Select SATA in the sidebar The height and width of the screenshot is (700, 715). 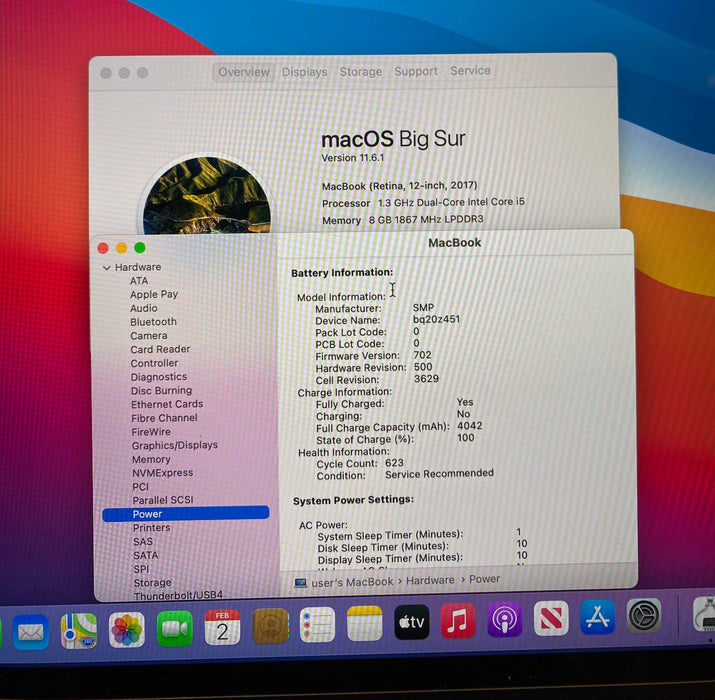(x=145, y=555)
